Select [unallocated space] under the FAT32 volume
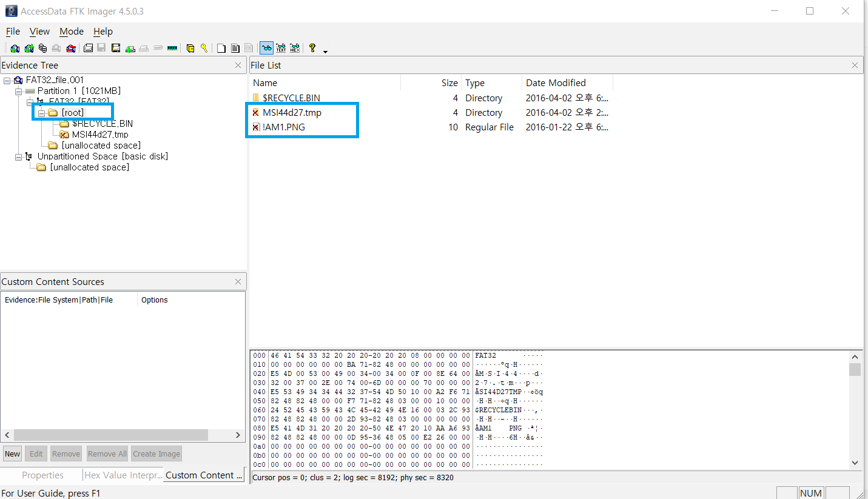This screenshot has height=499, width=868. [x=101, y=146]
